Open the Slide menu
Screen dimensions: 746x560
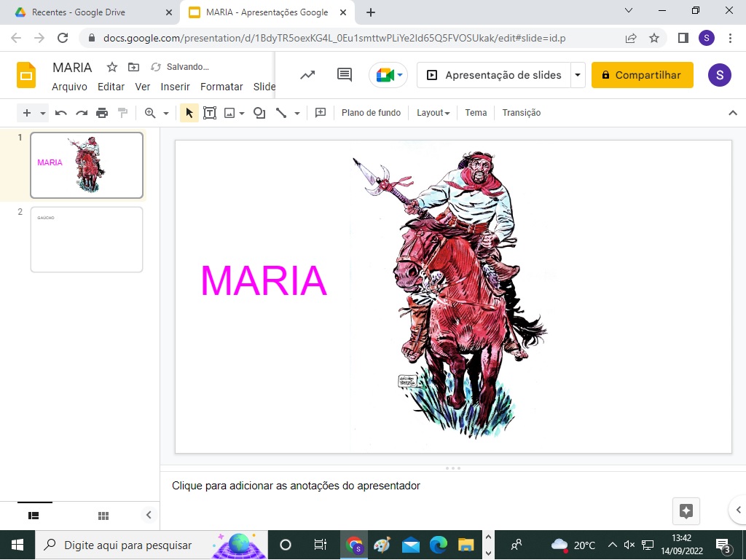[x=264, y=87]
